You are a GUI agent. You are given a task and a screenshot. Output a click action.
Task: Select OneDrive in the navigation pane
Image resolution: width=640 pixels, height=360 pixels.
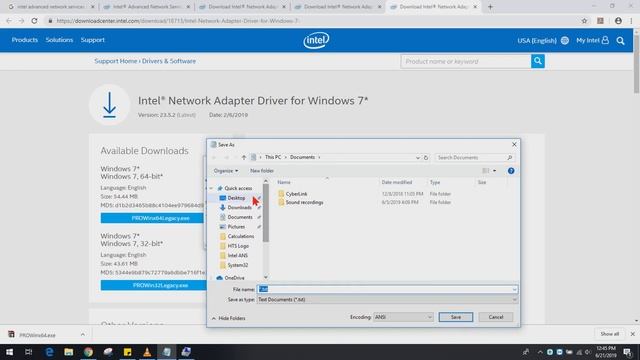point(234,278)
